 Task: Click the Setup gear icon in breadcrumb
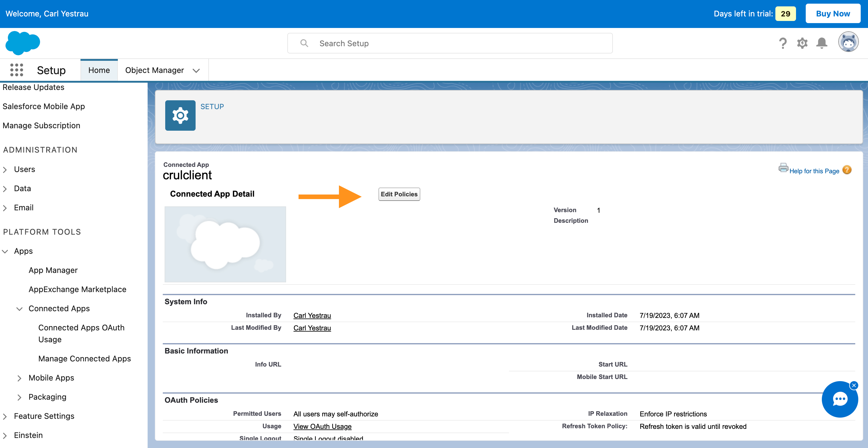coord(180,115)
